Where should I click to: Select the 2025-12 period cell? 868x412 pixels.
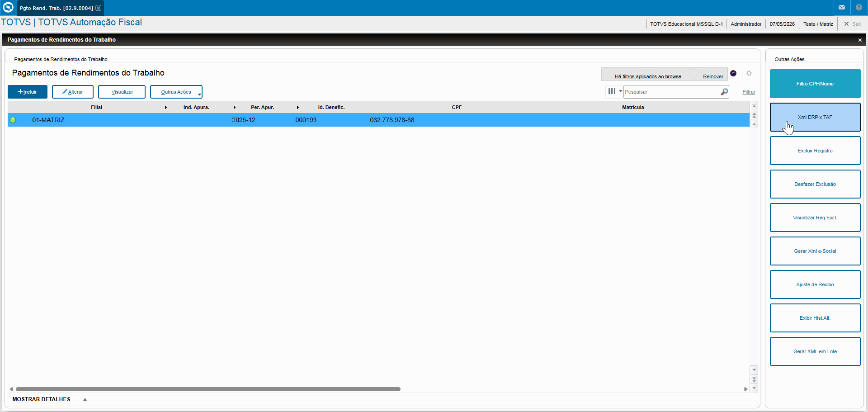pos(244,120)
